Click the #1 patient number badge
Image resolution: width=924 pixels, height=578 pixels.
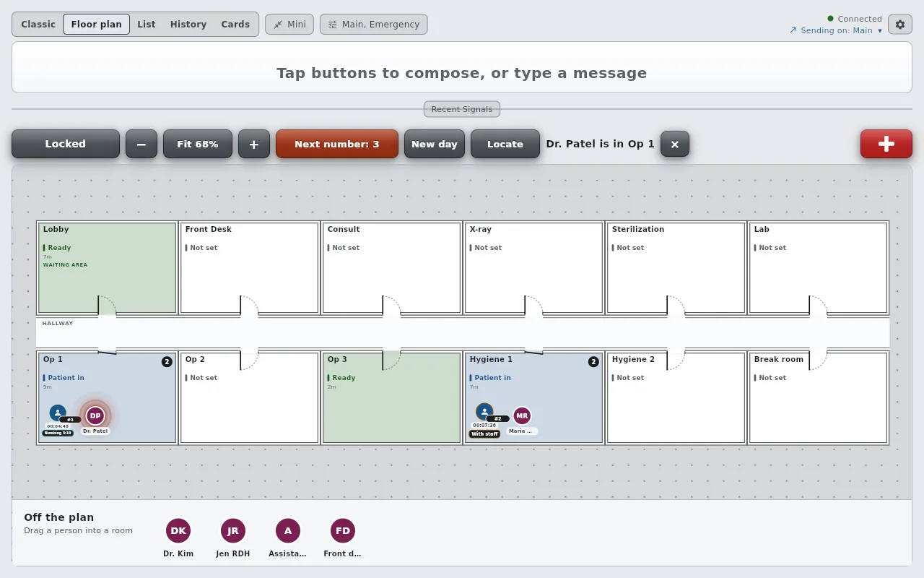pyautogui.click(x=70, y=419)
